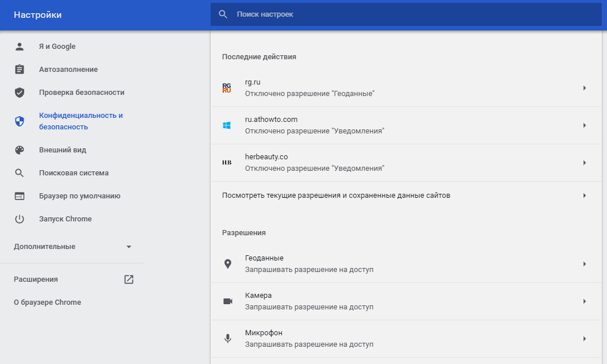Click the magnifier icon beside Поисковая система

(20, 173)
